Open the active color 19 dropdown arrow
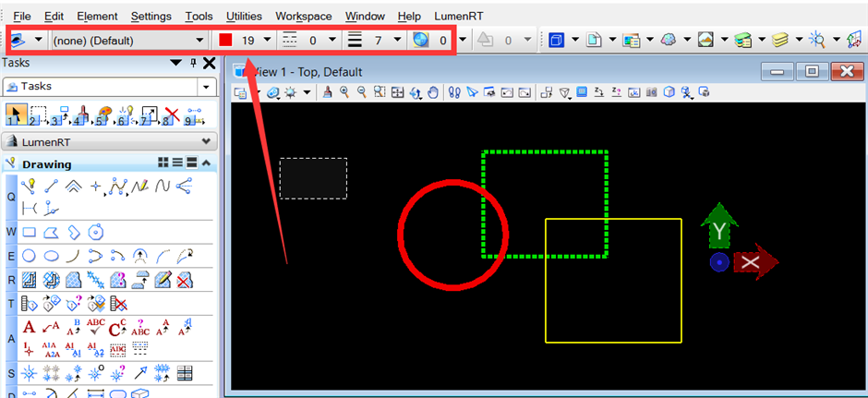The image size is (868, 398). 268,40
